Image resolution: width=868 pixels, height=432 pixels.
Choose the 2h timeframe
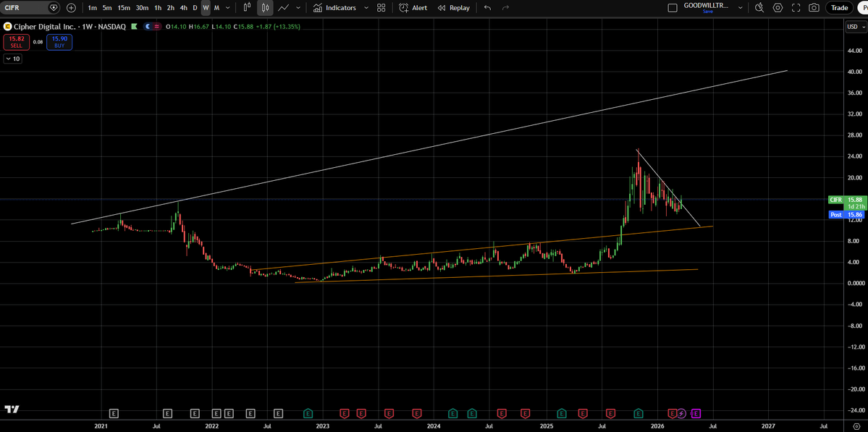point(171,8)
